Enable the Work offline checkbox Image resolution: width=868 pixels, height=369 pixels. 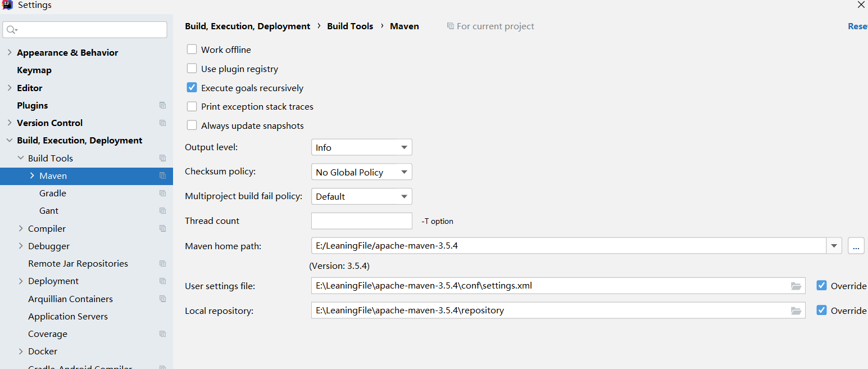[x=192, y=49]
